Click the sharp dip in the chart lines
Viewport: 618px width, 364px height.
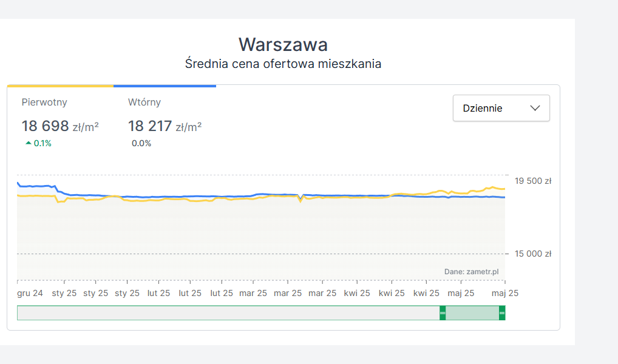[301, 199]
